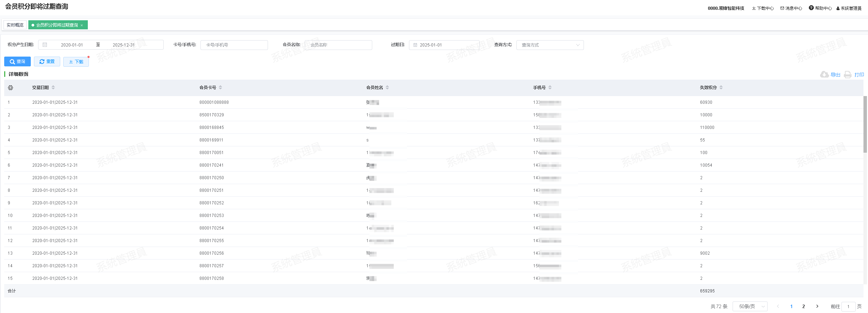
Task: Focus the start date 2020-01-01 field
Action: pos(72,45)
